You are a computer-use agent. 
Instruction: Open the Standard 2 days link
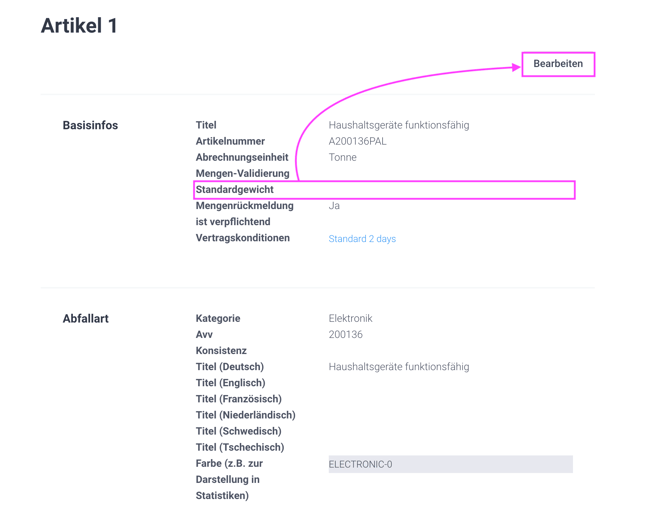[x=362, y=238]
